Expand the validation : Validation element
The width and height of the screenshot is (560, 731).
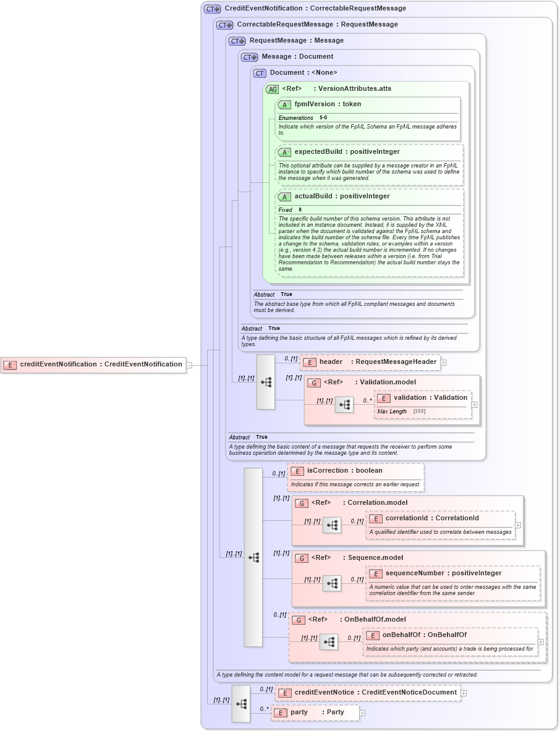point(474,405)
